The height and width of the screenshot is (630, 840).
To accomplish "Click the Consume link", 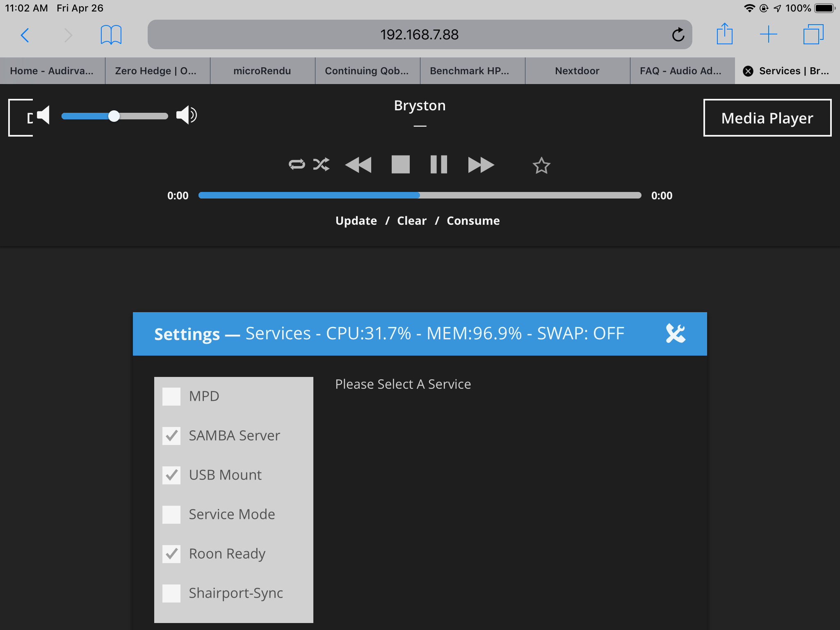I will click(x=473, y=221).
